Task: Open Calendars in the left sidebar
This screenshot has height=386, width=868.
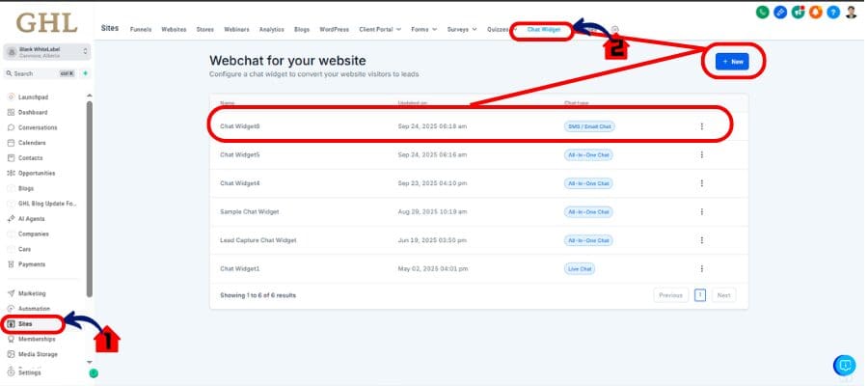Action: pyautogui.click(x=32, y=143)
